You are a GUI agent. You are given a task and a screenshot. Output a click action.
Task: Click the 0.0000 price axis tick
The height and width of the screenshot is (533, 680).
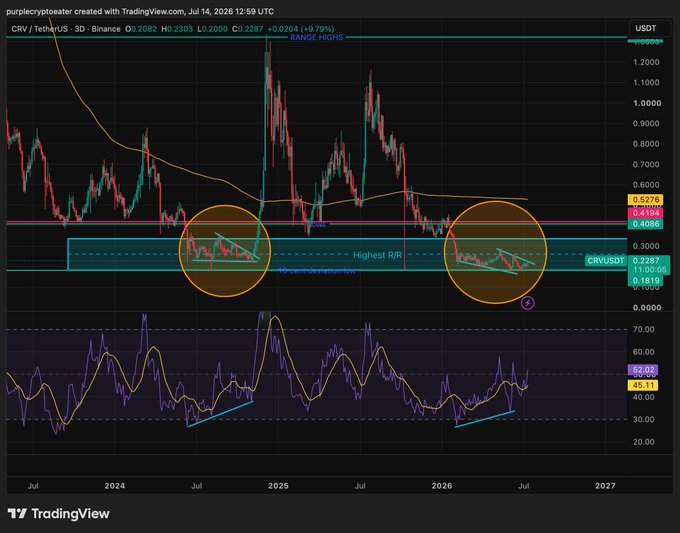[647, 308]
